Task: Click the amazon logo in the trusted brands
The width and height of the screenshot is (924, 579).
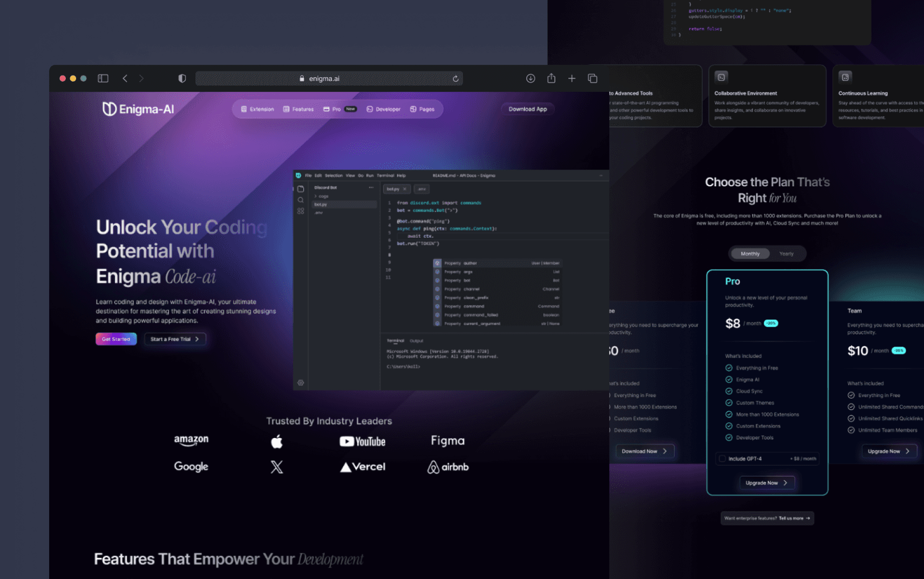Action: [191, 441]
